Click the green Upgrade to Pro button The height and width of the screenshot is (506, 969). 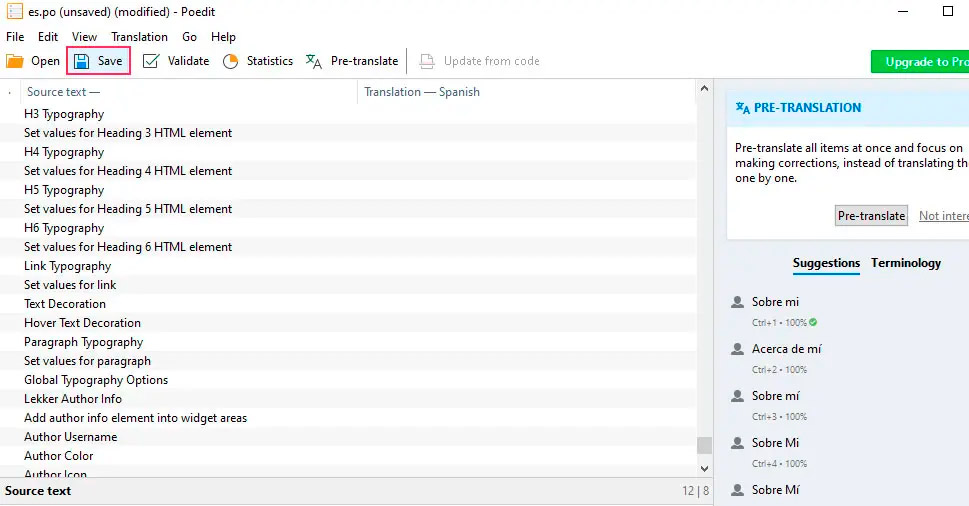click(x=920, y=62)
